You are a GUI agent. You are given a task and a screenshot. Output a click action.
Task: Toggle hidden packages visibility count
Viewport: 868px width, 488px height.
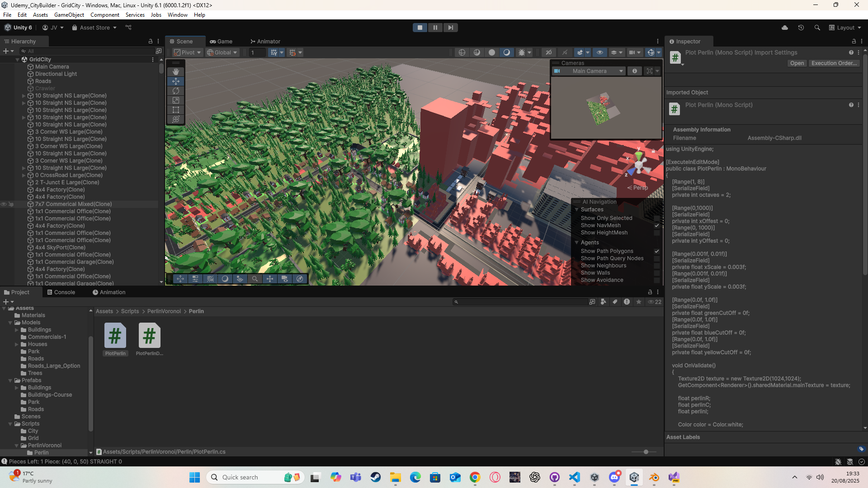(x=655, y=302)
